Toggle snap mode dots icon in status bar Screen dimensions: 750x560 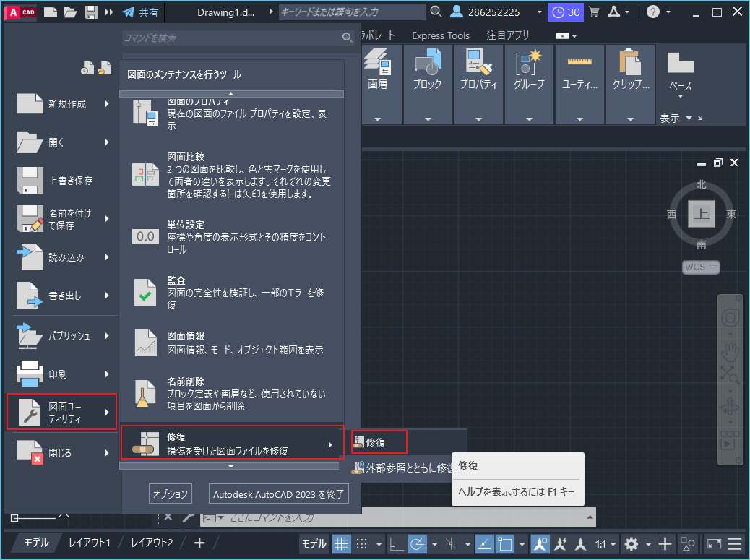coord(362,544)
